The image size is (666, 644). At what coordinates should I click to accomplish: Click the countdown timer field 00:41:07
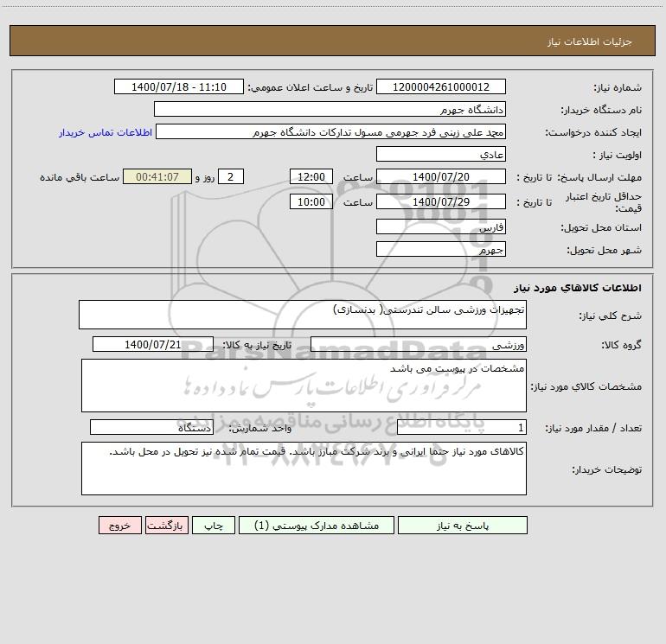pyautogui.click(x=157, y=176)
